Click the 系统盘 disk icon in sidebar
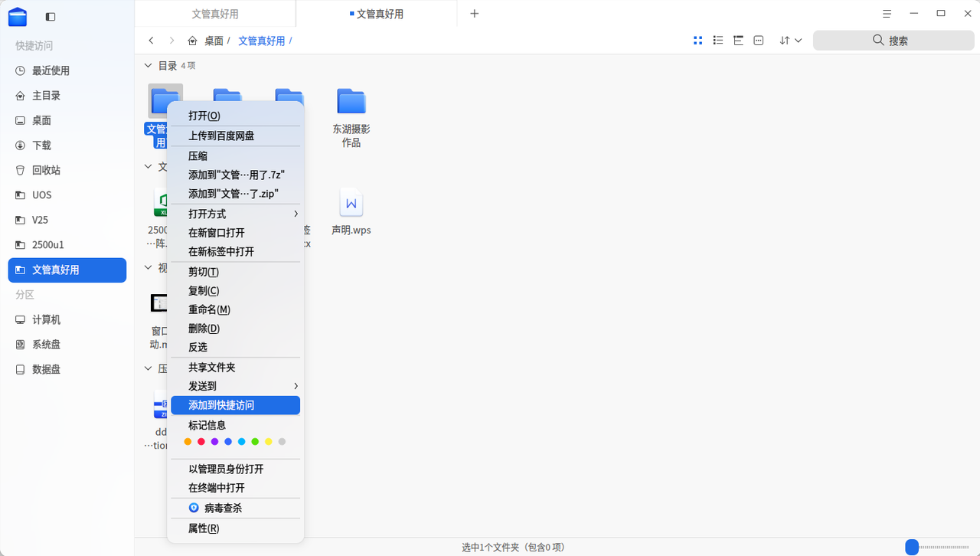Image resolution: width=980 pixels, height=556 pixels. 21,345
